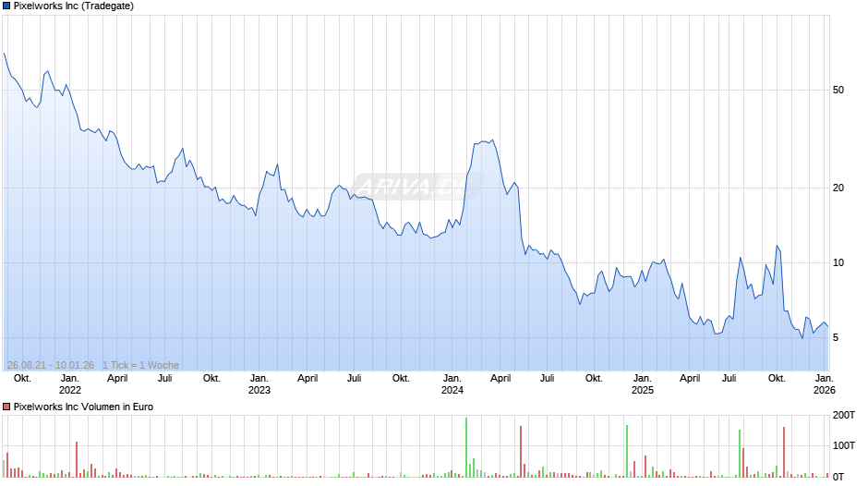Click the 'Jan. 2023' time axis label
Screen dimensions: 868x486
point(259,384)
